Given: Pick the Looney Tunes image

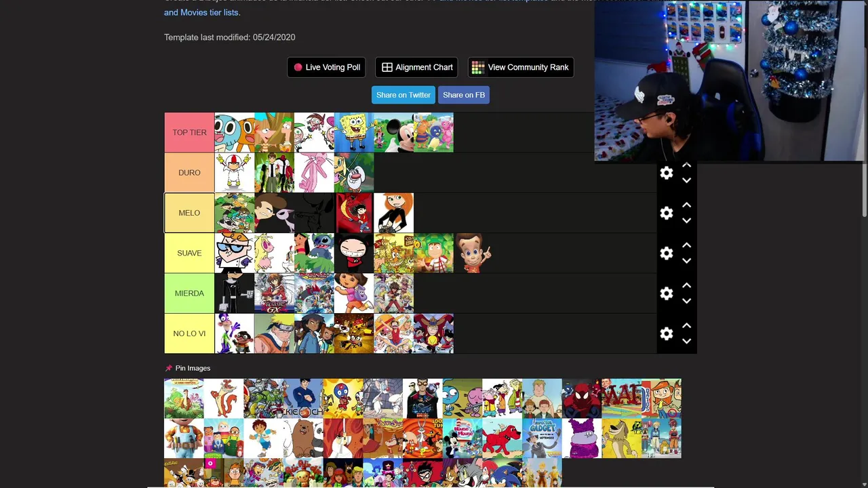Looking at the screenshot, I should pos(422,439).
